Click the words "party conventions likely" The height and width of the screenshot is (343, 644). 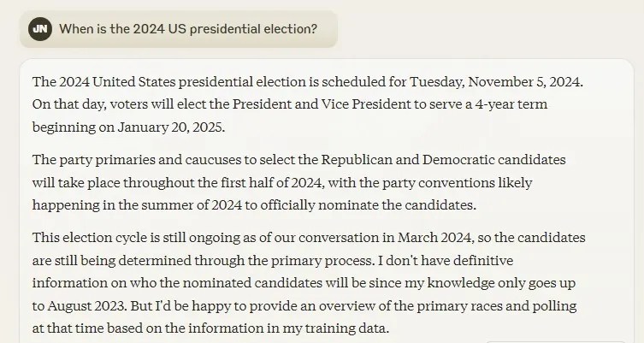pos(457,183)
